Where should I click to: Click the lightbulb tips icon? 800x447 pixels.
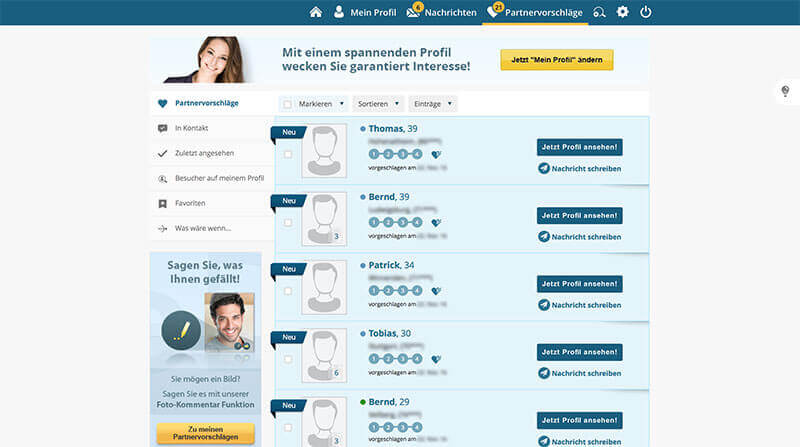(x=785, y=91)
